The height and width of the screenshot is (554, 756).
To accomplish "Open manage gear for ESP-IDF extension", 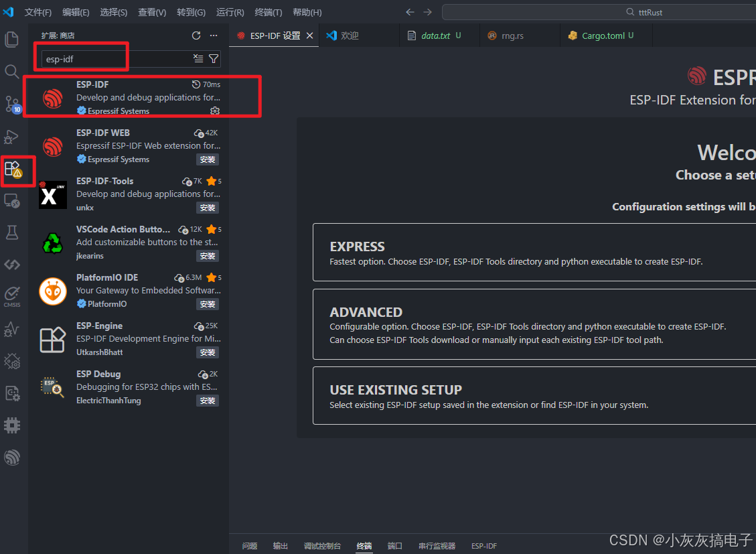I will (215, 111).
